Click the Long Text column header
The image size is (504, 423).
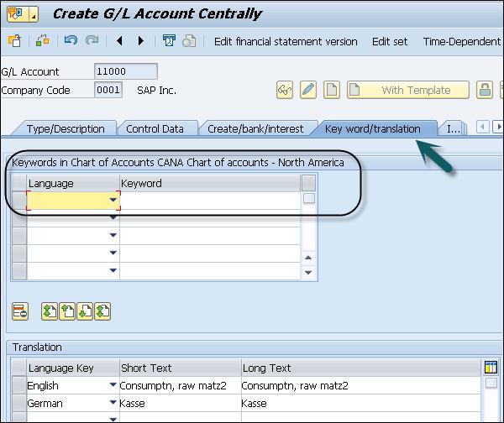pos(361,368)
